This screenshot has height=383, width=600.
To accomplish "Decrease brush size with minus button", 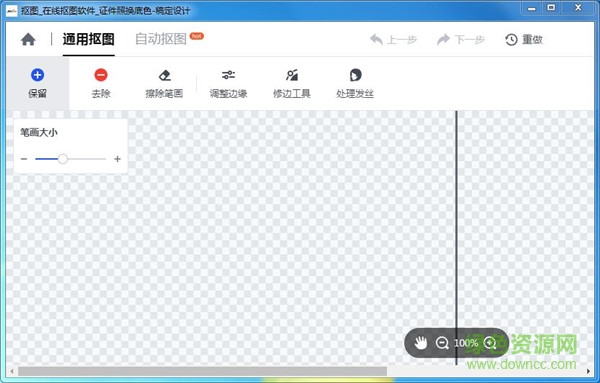I will 24,159.
